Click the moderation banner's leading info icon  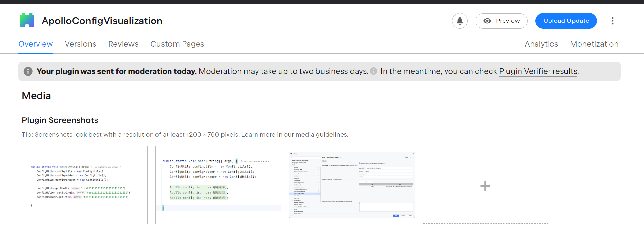(28, 71)
